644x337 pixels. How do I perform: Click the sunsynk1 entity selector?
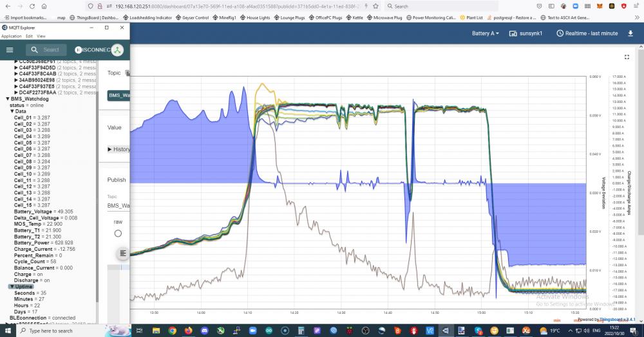click(526, 33)
